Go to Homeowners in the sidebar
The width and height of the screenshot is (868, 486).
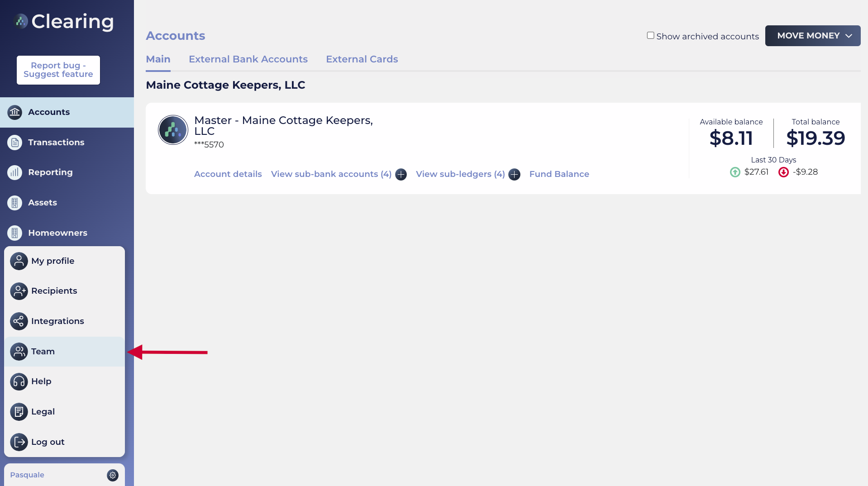[x=67, y=233]
